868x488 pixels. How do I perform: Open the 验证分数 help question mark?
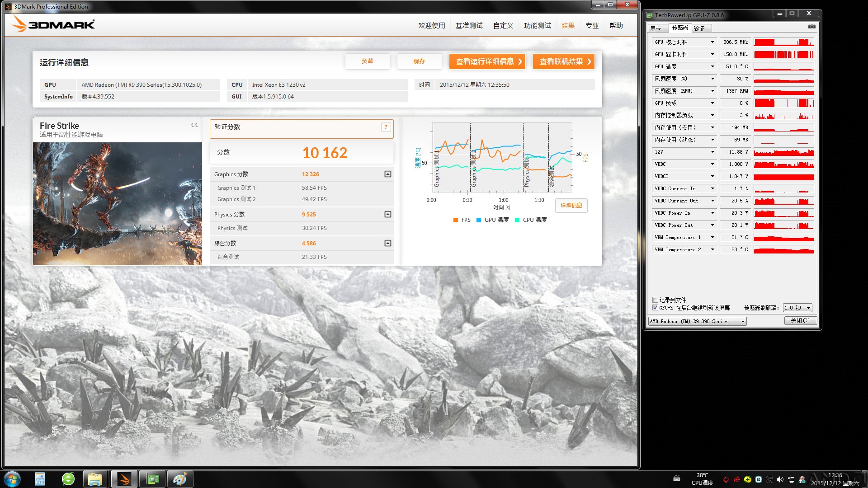(386, 127)
